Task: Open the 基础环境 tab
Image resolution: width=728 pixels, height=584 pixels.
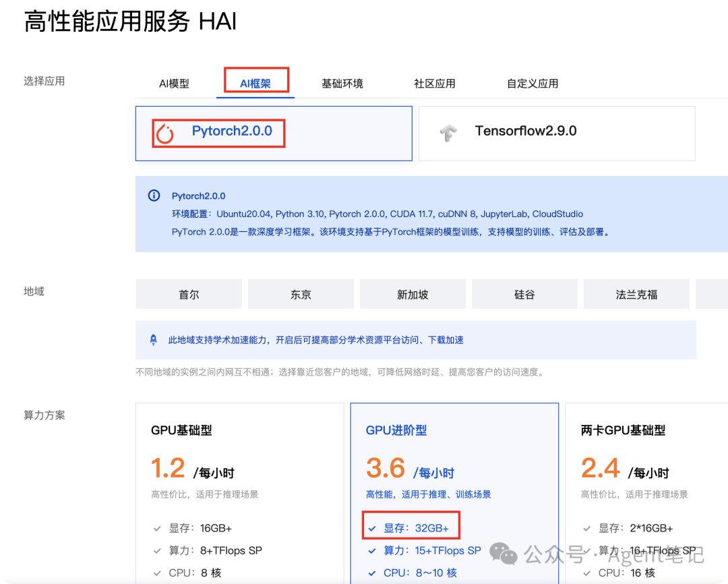Action: [342, 84]
